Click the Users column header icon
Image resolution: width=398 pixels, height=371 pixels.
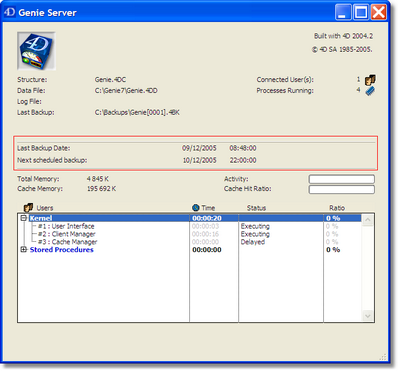point(28,208)
